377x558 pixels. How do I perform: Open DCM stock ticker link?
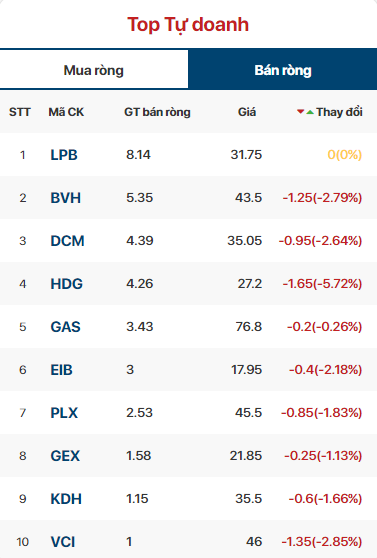(68, 241)
